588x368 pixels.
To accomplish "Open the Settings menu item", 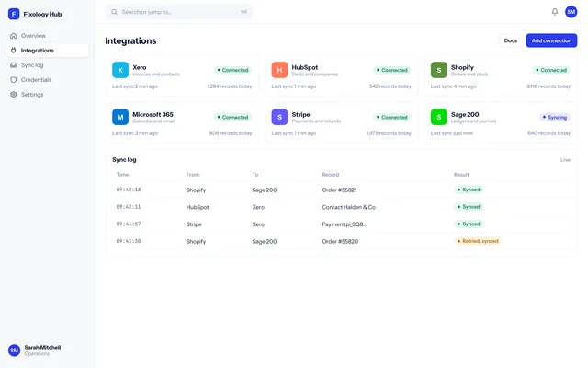I will (x=47, y=94).
